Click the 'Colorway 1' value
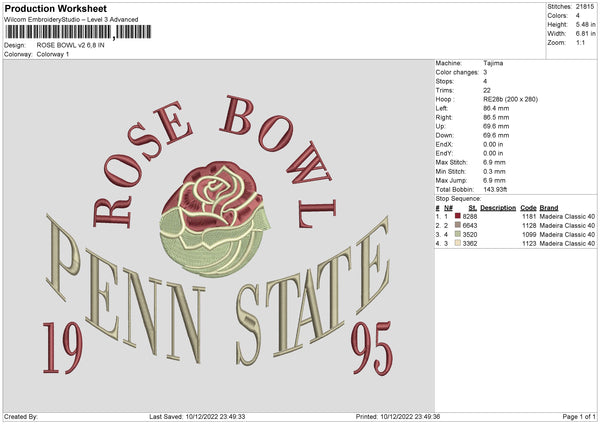 (53, 54)
